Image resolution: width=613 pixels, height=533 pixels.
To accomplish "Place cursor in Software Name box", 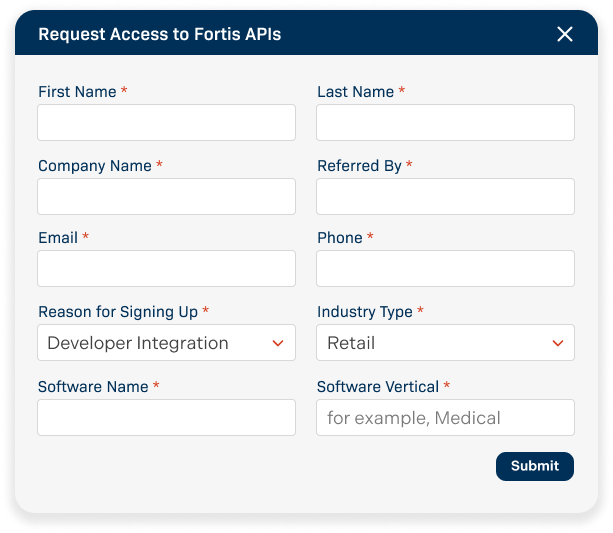I will 166,418.
